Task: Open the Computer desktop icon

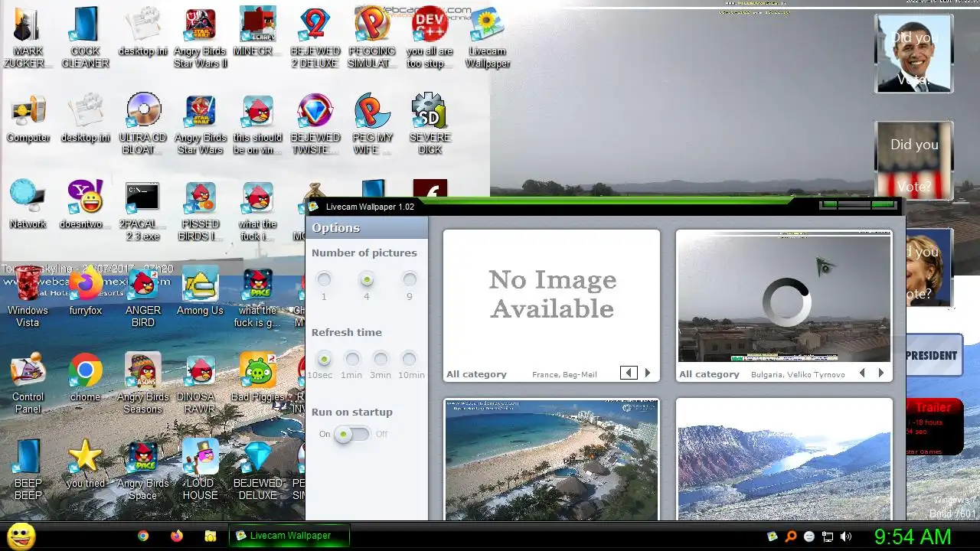Action: [x=28, y=119]
